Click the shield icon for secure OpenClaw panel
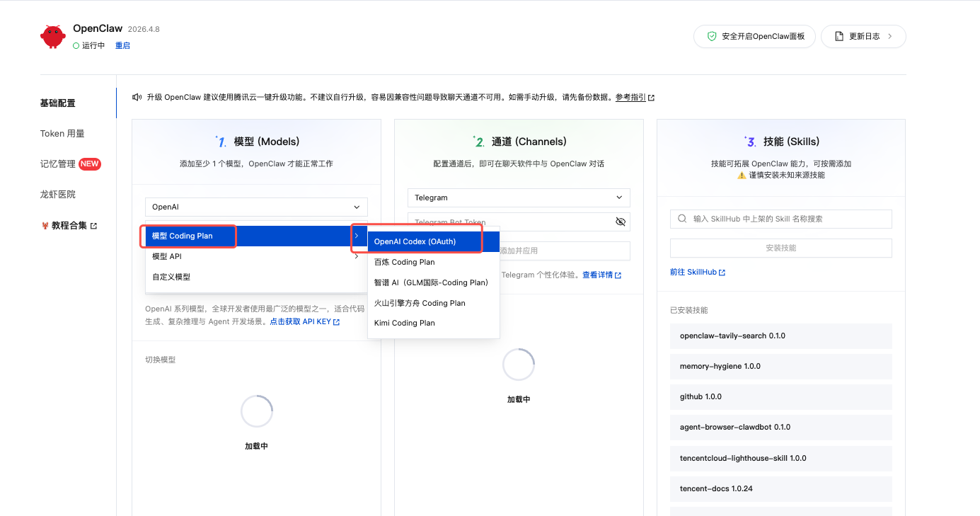 pyautogui.click(x=712, y=36)
